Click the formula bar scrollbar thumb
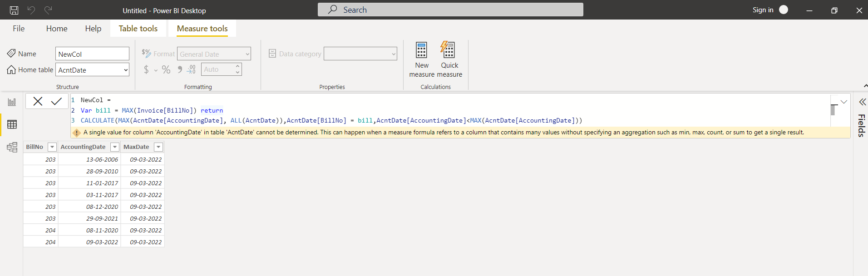Image resolution: width=868 pixels, height=276 pixels. pyautogui.click(x=833, y=110)
